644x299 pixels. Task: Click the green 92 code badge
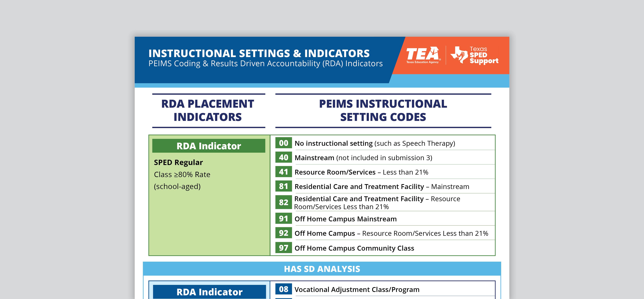[283, 233]
